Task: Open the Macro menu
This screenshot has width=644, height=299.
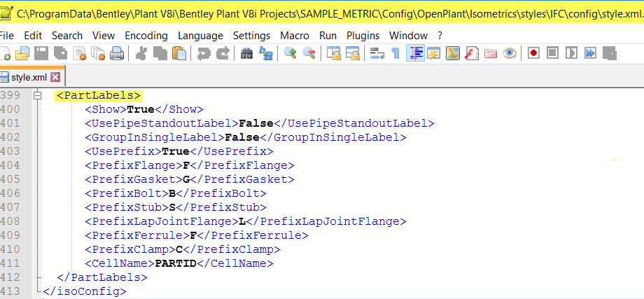Action: tap(295, 36)
